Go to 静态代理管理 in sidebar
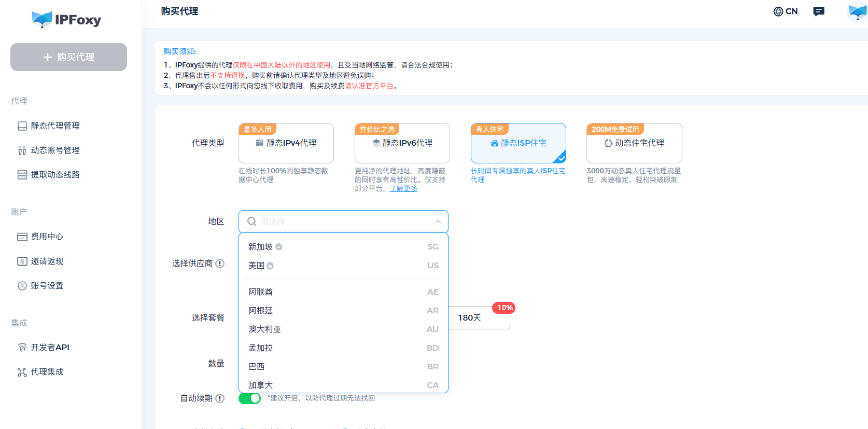 pos(49,126)
